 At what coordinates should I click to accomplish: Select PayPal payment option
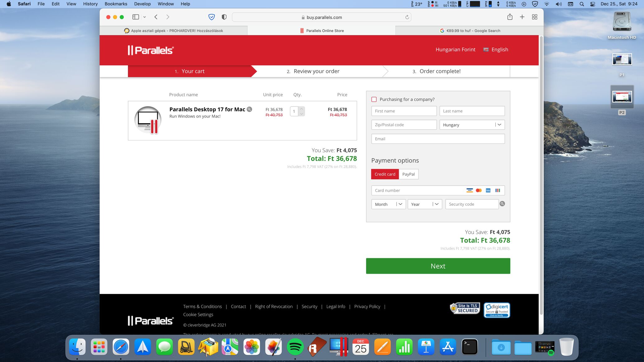click(x=409, y=174)
